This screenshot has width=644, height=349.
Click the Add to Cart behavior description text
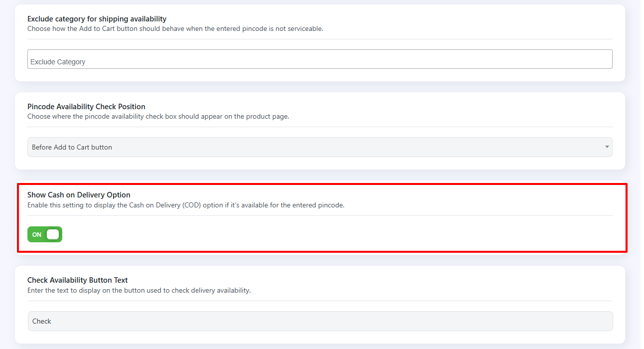click(175, 29)
